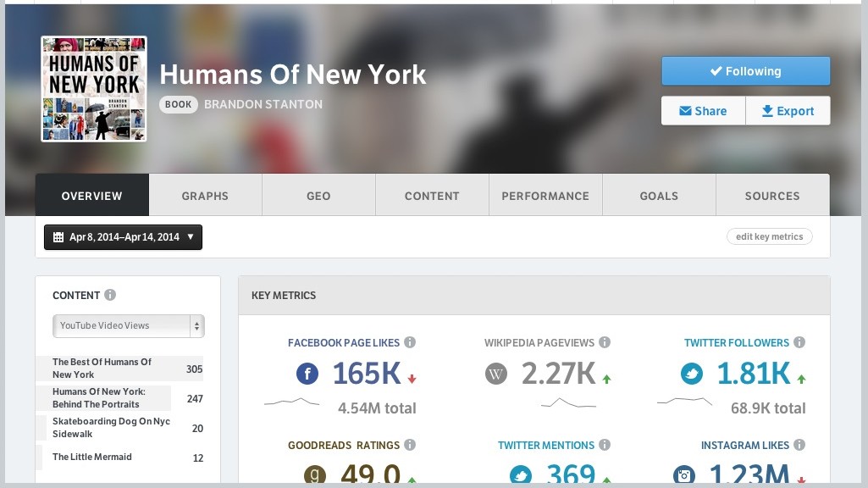Screen dimensions: 868x488
Task: Click the edit key metrics link
Action: point(770,236)
